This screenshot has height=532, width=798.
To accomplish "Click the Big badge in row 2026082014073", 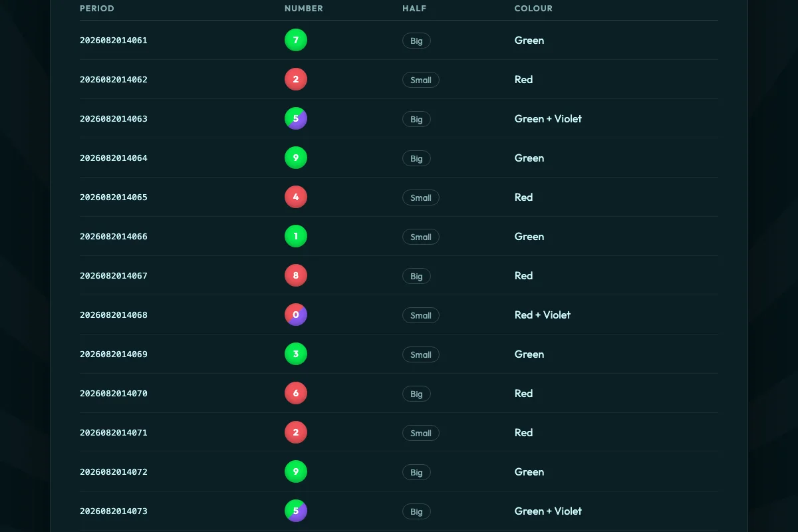I will click(416, 512).
